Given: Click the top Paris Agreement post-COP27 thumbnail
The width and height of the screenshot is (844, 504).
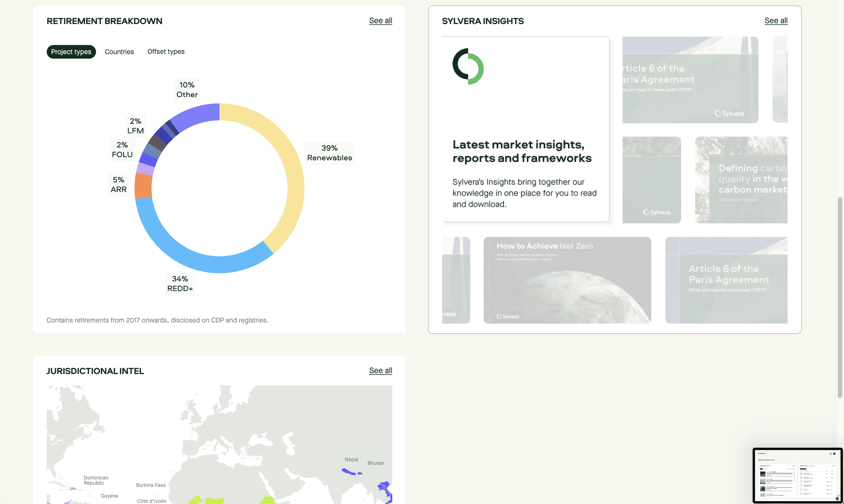Looking at the screenshot, I should pyautogui.click(x=690, y=80).
